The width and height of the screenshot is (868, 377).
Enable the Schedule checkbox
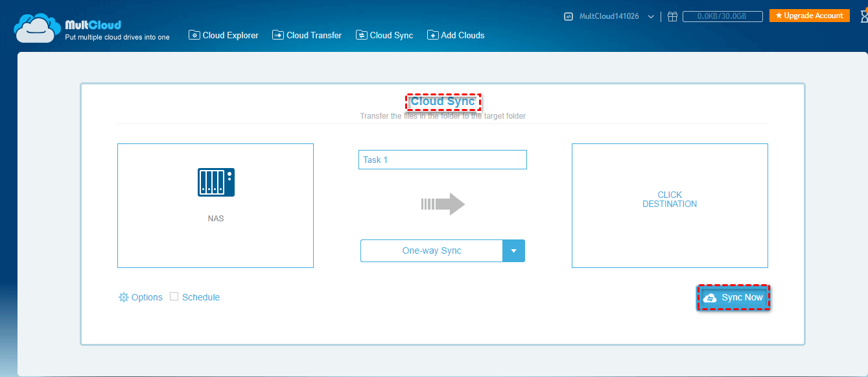[x=174, y=297]
